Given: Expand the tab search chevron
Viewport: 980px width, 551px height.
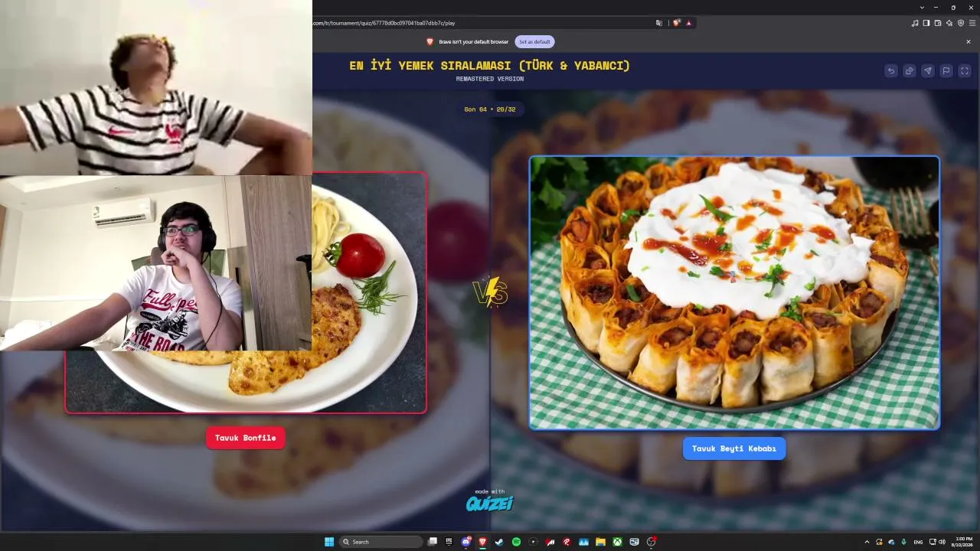Looking at the screenshot, I should [922, 7].
